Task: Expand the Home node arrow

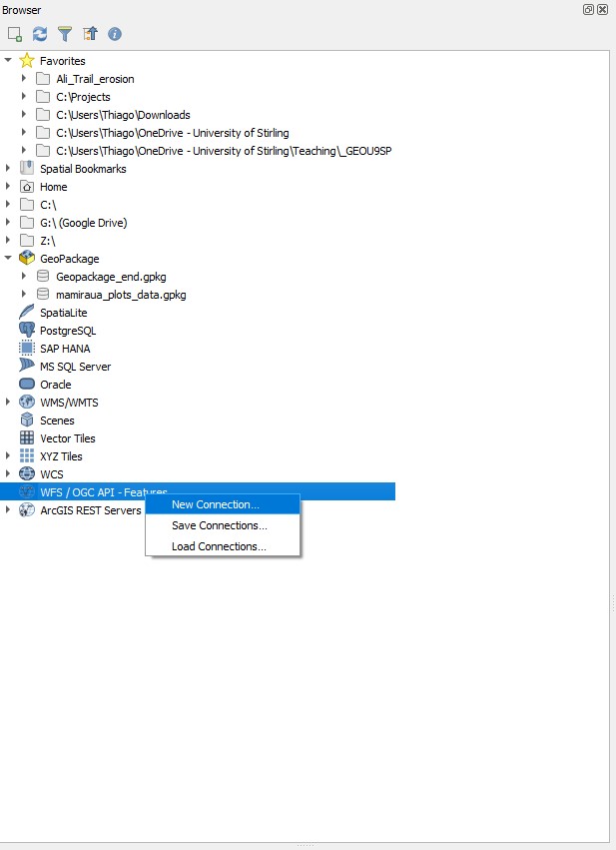Action: pyautogui.click(x=8, y=186)
